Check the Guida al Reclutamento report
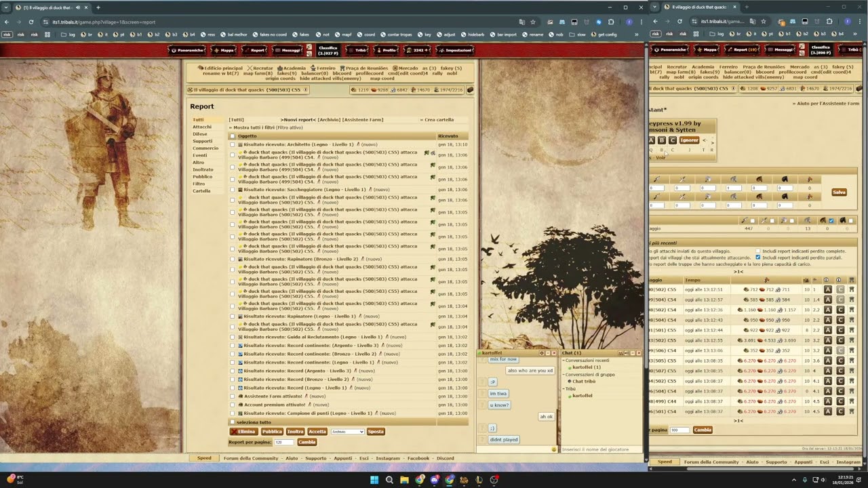The height and width of the screenshot is (488, 868). pyautogui.click(x=233, y=337)
